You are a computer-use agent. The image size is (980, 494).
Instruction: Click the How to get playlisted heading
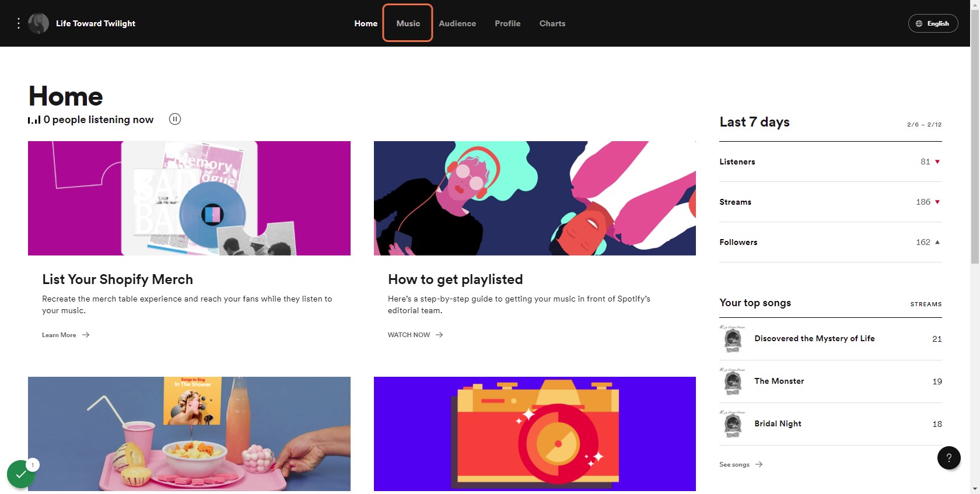point(456,279)
